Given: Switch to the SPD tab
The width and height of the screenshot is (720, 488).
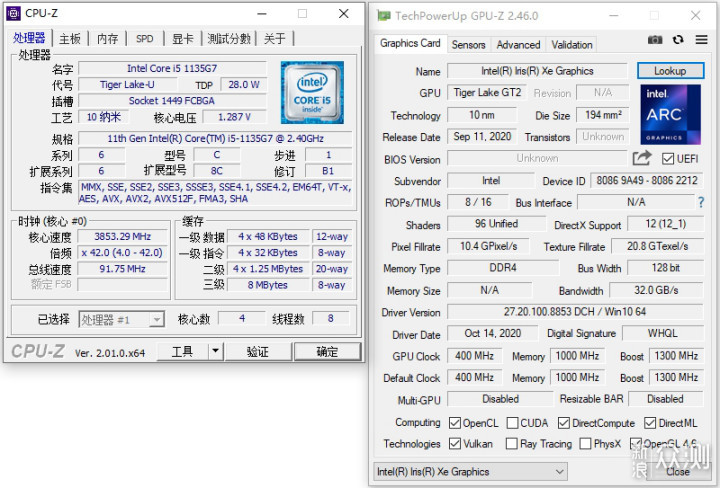Looking at the screenshot, I should tap(145, 39).
